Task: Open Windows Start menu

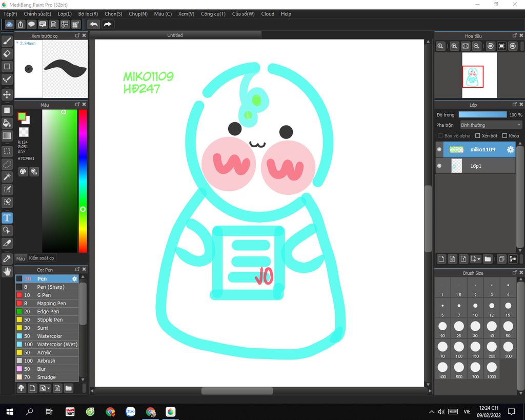Action: coord(9,412)
